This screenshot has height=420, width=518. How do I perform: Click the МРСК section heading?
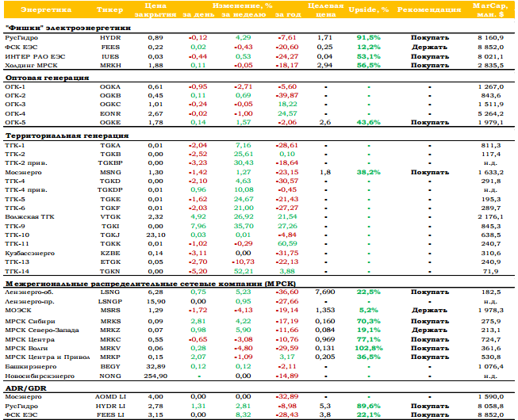pos(151,284)
